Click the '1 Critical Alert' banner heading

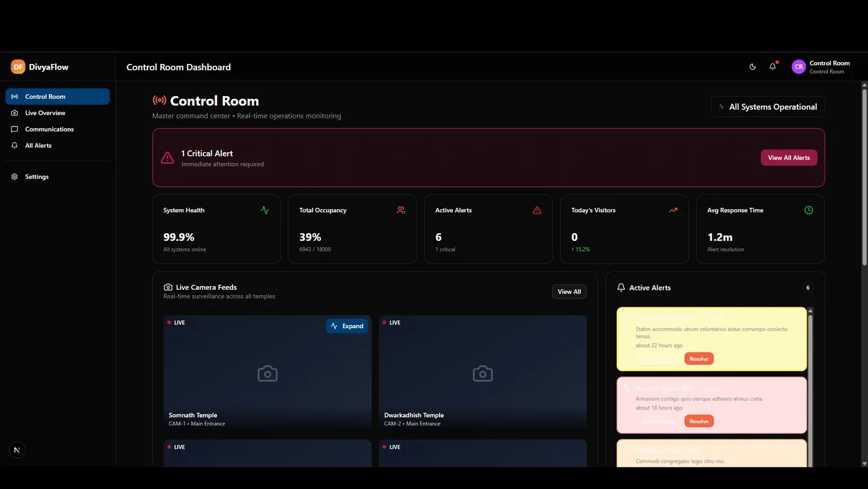point(207,153)
